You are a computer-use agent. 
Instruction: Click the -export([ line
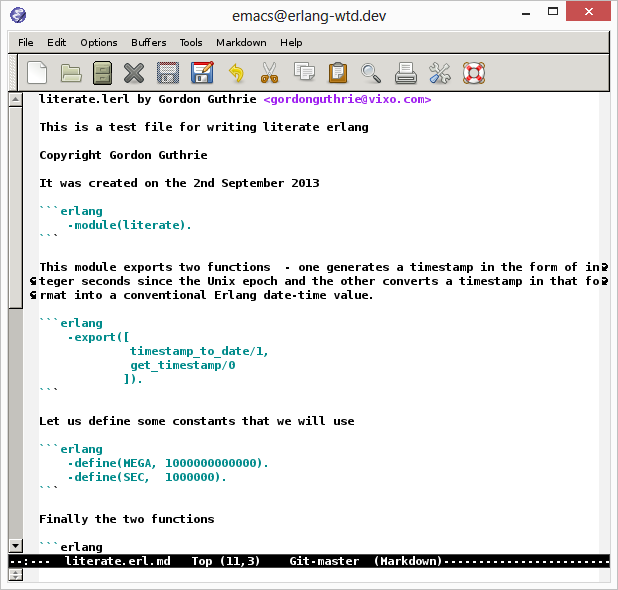coord(98,337)
